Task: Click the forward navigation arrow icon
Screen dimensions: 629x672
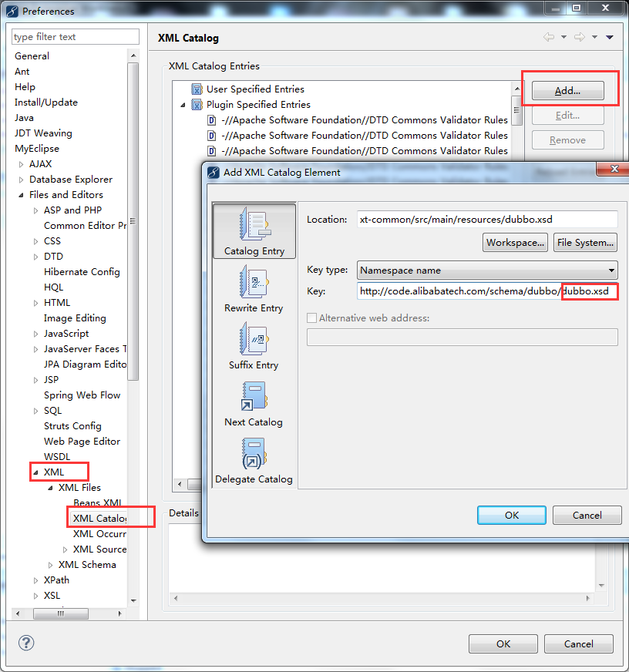Action: click(579, 37)
